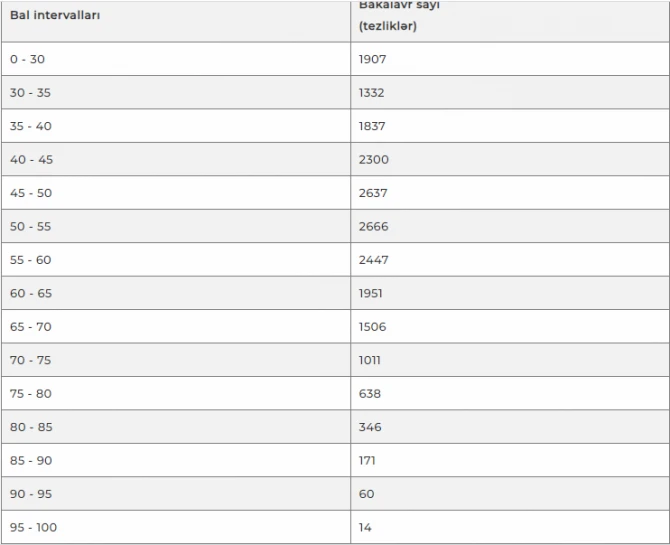The width and height of the screenshot is (670, 545).
Task: Click the '30 - 35' interval cell
Action: [176, 92]
